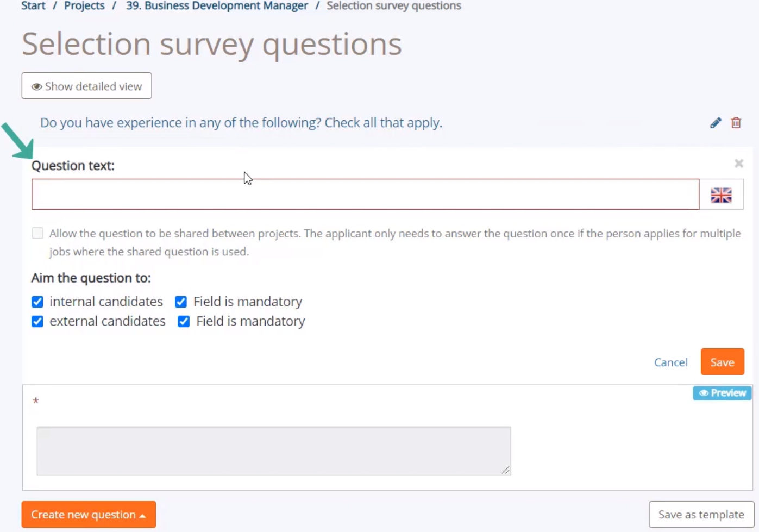Cancel the question editing
Image resolution: width=759 pixels, height=532 pixels.
click(x=670, y=362)
